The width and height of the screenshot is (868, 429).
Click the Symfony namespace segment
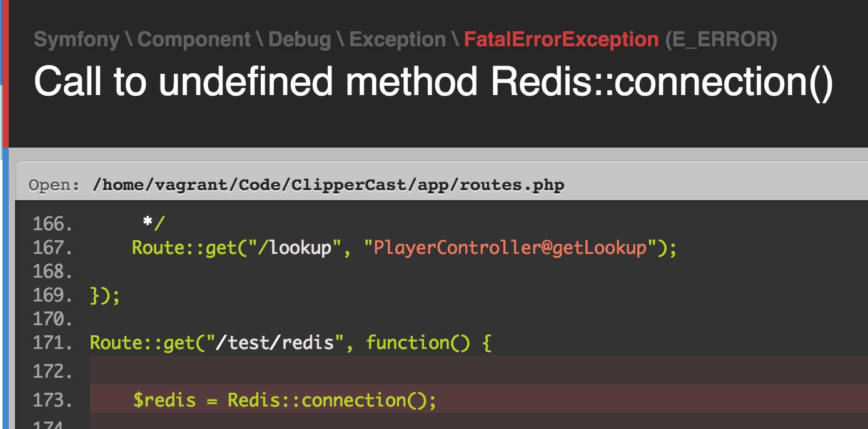(x=76, y=40)
